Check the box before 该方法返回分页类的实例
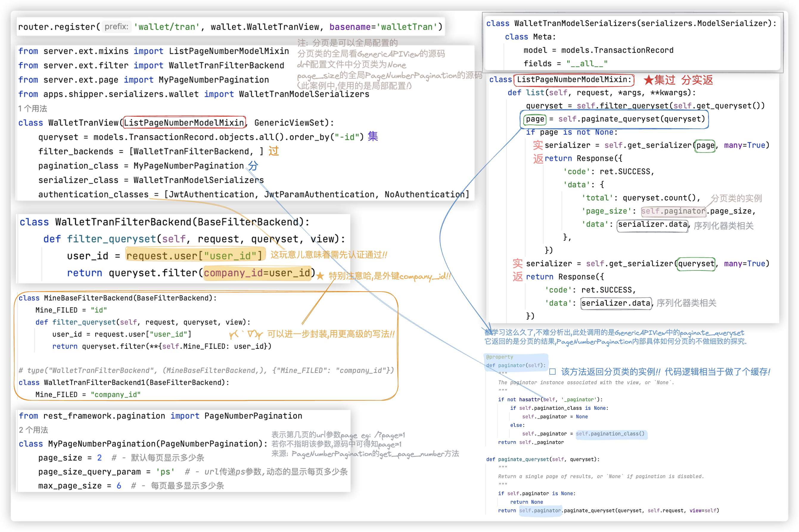The height and width of the screenshot is (532, 799). (552, 371)
